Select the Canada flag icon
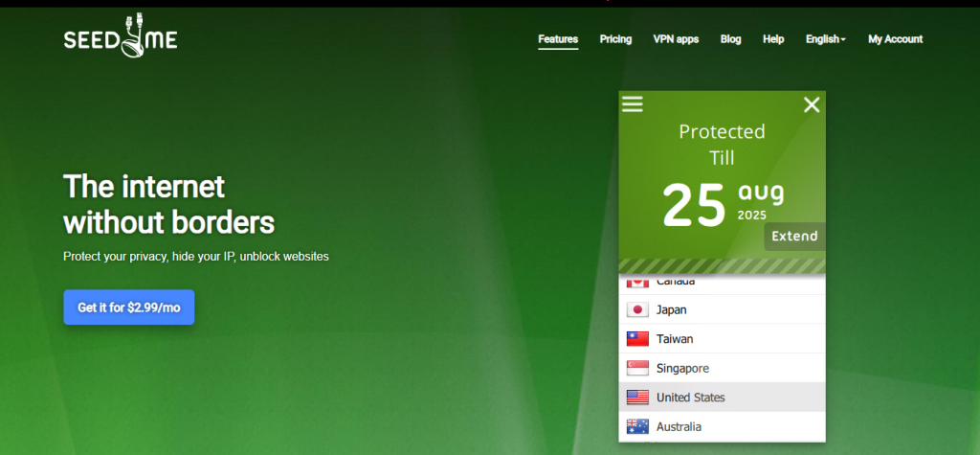Image resolution: width=980 pixels, height=455 pixels. click(x=637, y=283)
